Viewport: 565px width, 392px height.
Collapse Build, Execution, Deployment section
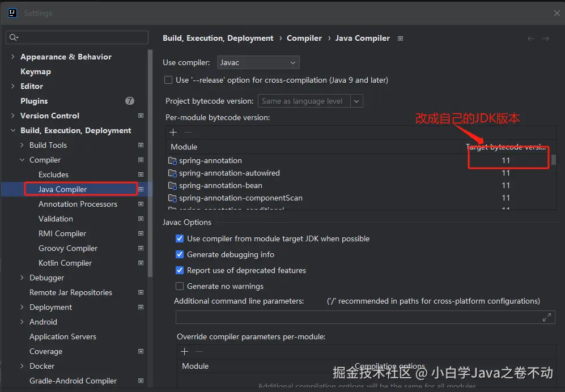[x=13, y=130]
